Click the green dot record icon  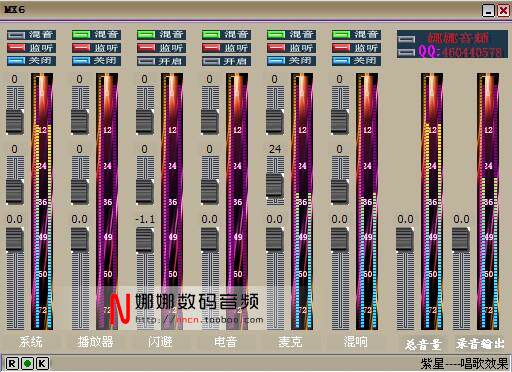(x=27, y=363)
